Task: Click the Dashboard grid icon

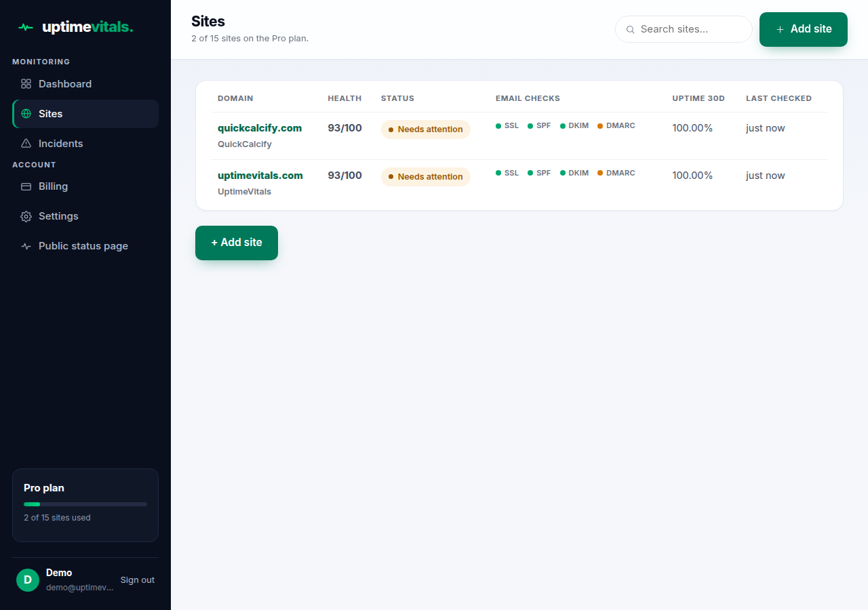Action: (x=26, y=84)
